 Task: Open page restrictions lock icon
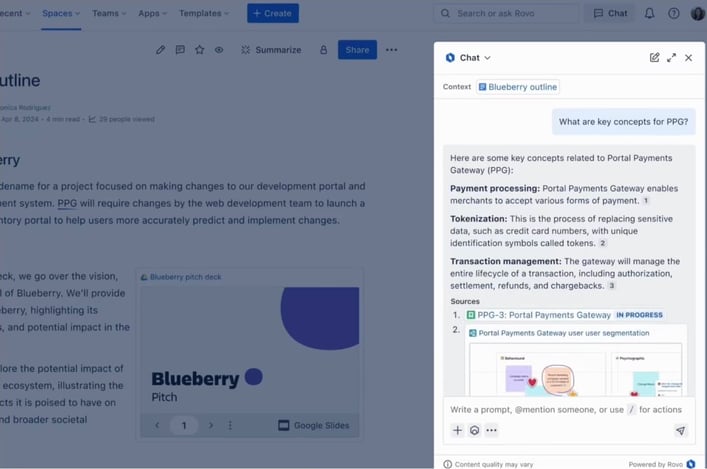(323, 50)
